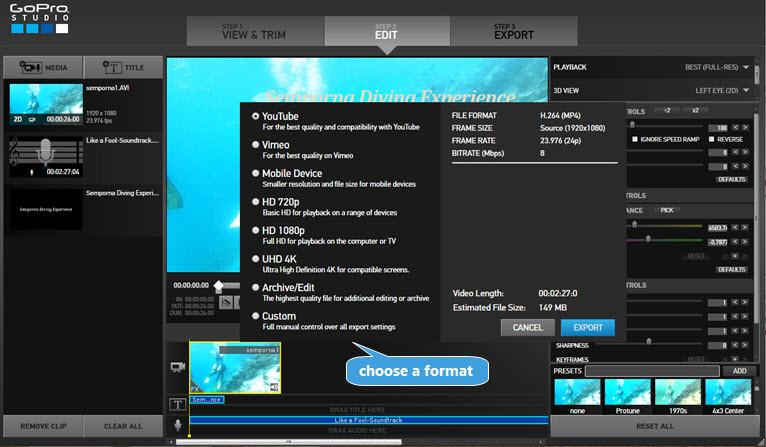766x447 pixels.
Task: Click the audio track microphone icon
Action: (x=178, y=425)
